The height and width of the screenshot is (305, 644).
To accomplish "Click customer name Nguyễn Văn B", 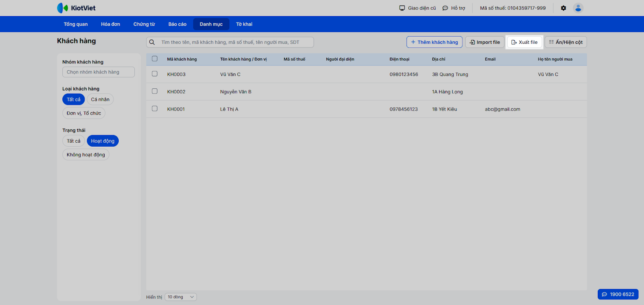I will (235, 92).
